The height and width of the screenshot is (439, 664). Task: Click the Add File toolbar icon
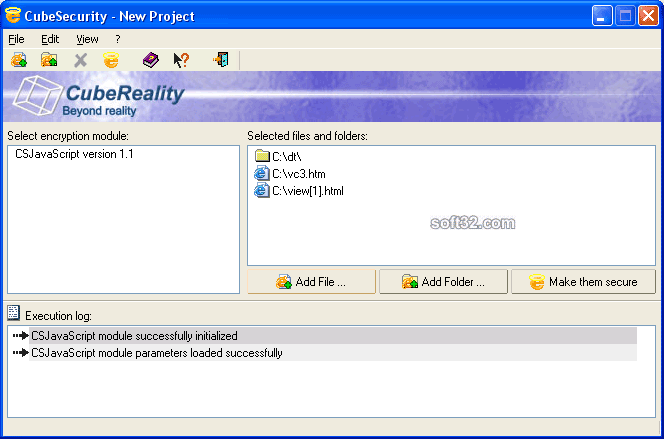tap(19, 60)
